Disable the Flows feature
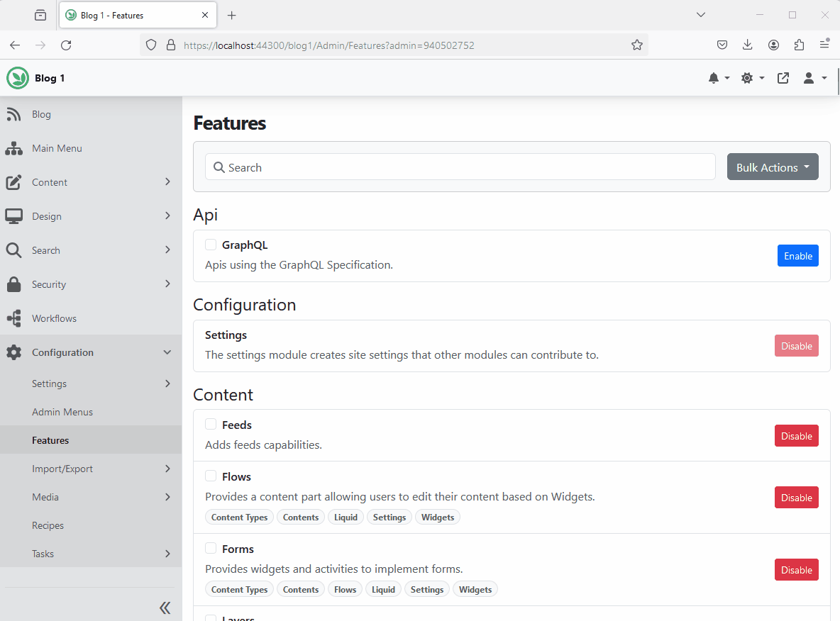This screenshot has height=621, width=840. (x=797, y=498)
